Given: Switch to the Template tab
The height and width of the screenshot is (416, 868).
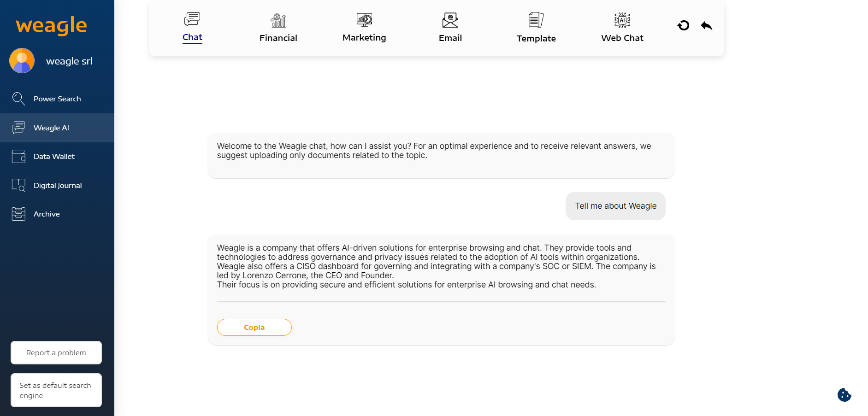Looking at the screenshot, I should (536, 38).
